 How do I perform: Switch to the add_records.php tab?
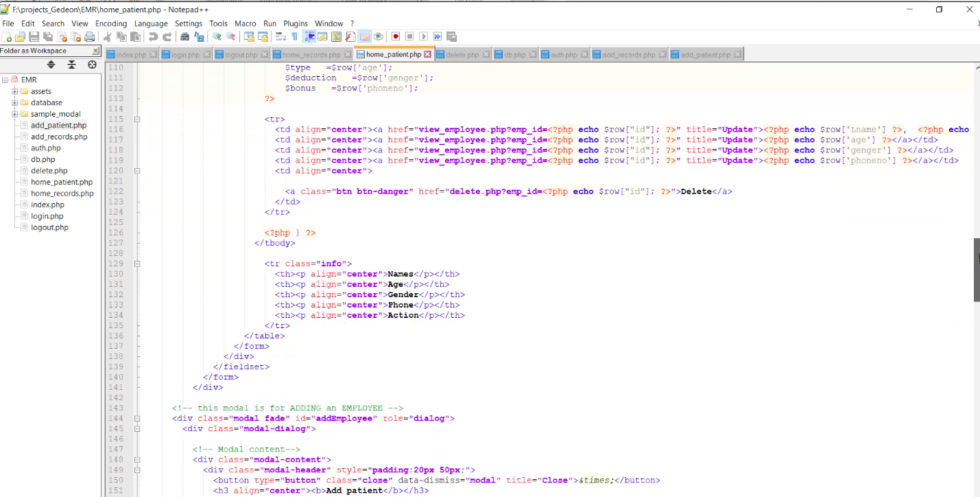click(x=628, y=54)
